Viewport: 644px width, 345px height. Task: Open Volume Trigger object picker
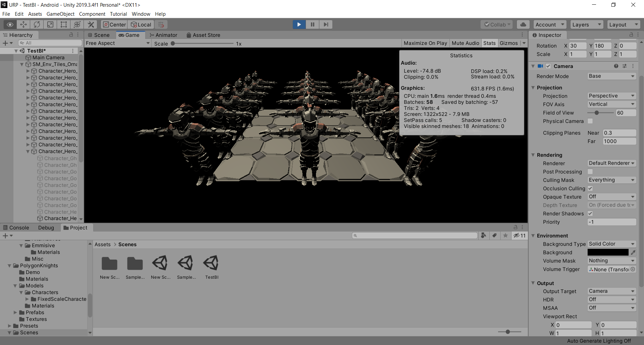[633, 269]
